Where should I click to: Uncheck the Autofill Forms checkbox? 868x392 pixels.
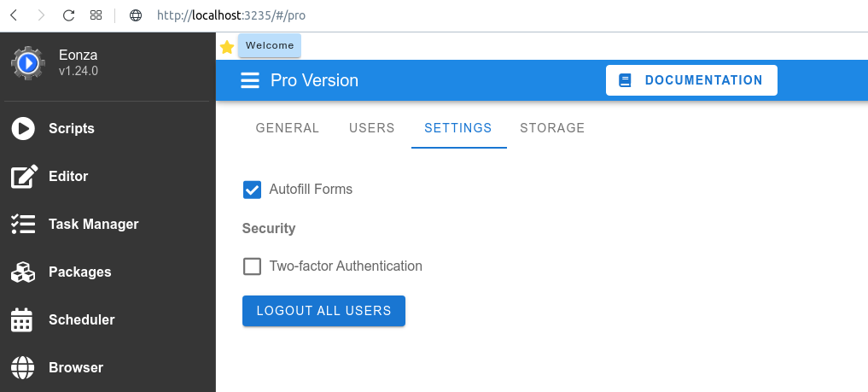click(253, 190)
